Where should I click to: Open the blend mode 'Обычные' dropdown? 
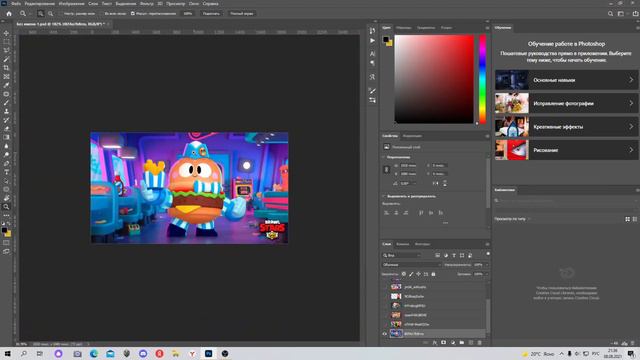click(x=411, y=265)
